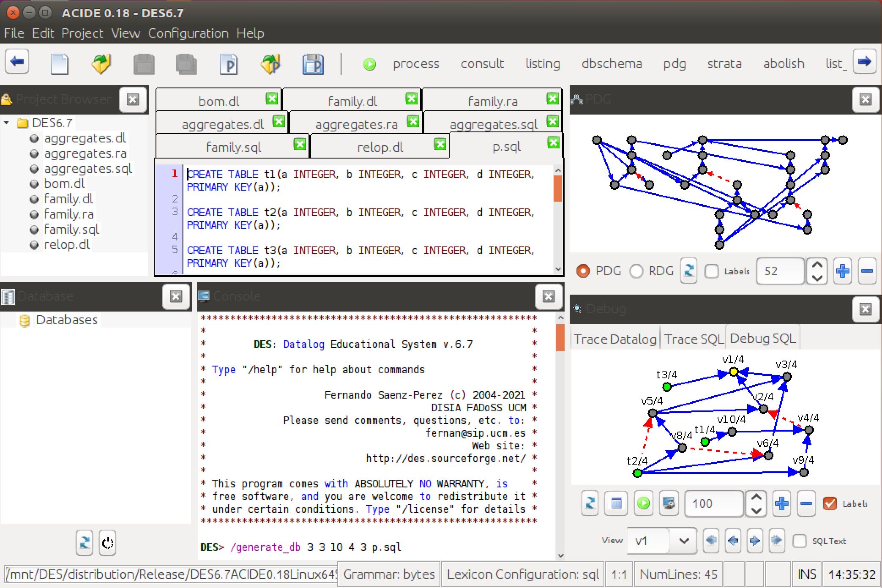Image resolution: width=882 pixels, height=588 pixels.
Task: Click the editor vertical scrollbar thumb
Action: pyautogui.click(x=557, y=189)
